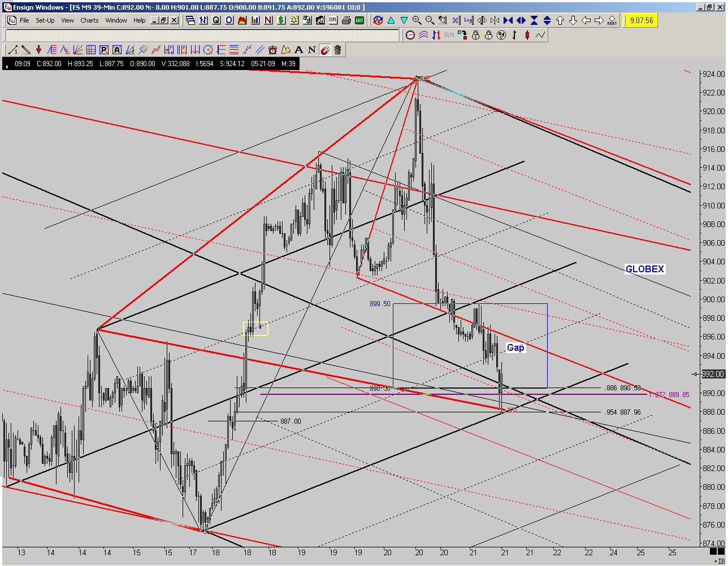The height and width of the screenshot is (566, 728).
Task: Switch to candlestick chart style
Action: click(x=527, y=35)
